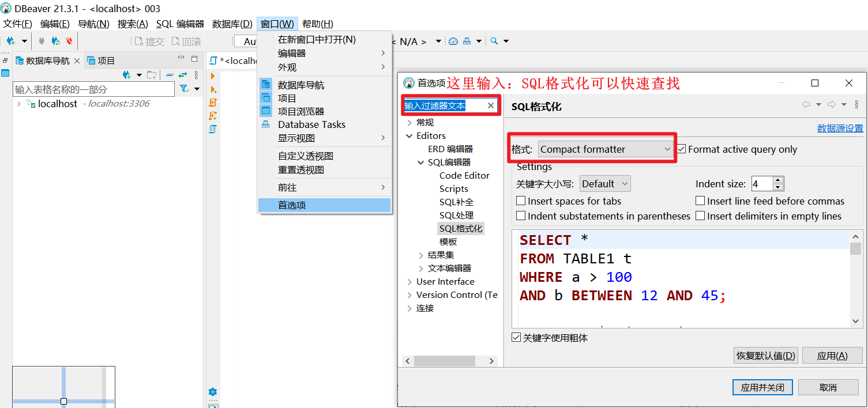
Task: Click the 应用(A) button
Action: coord(832,356)
